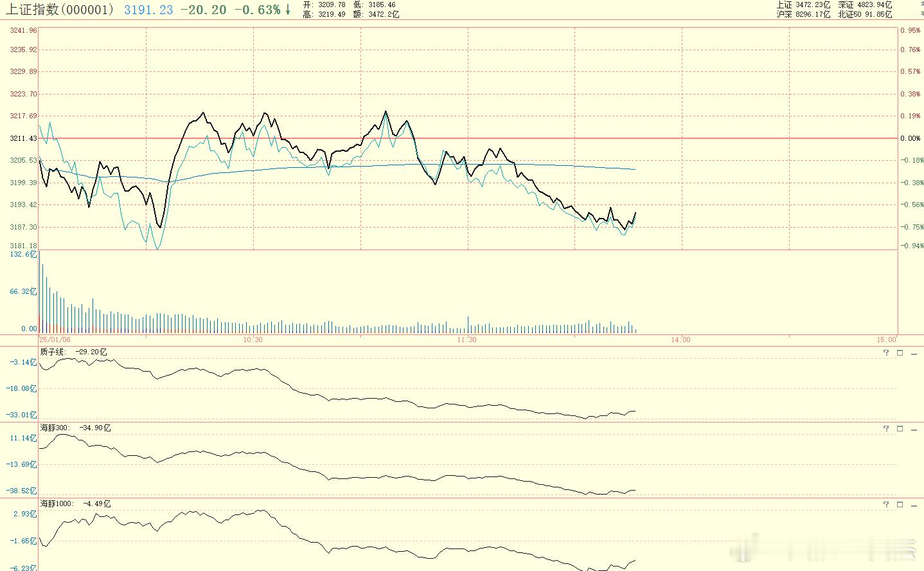Click the 3187.30 price axis label
Image resolution: width=924 pixels, height=571 pixels.
coord(24,227)
